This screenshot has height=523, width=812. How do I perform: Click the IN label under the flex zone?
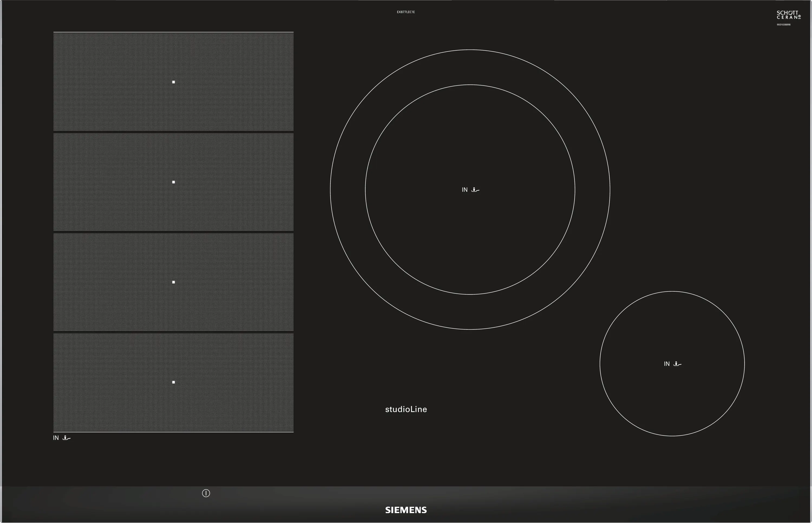click(x=56, y=438)
